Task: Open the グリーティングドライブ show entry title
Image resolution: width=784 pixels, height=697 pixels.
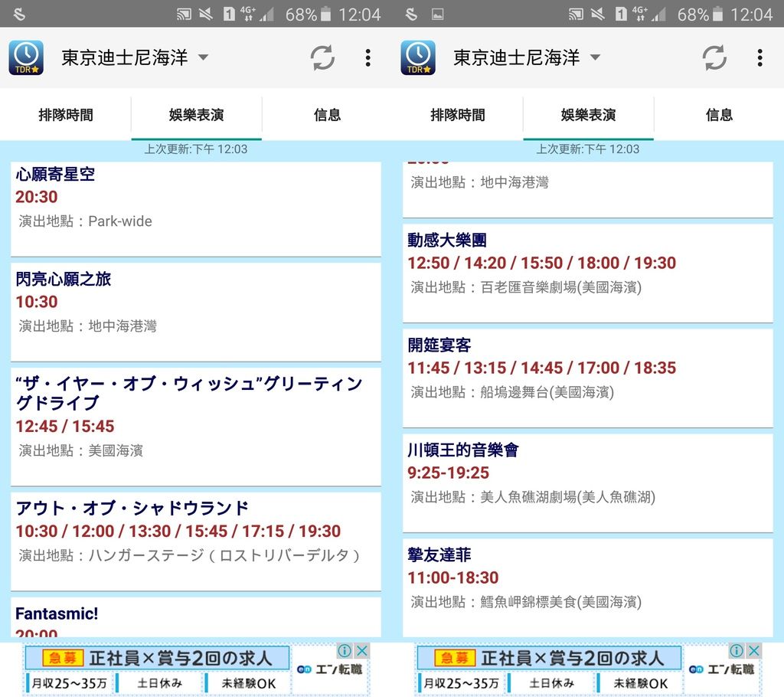Action: tap(189, 393)
